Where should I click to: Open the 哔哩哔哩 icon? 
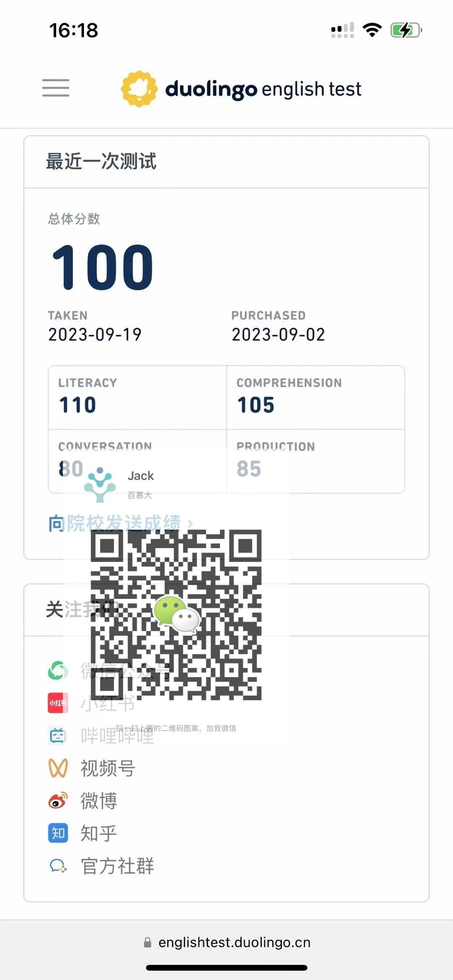click(58, 736)
